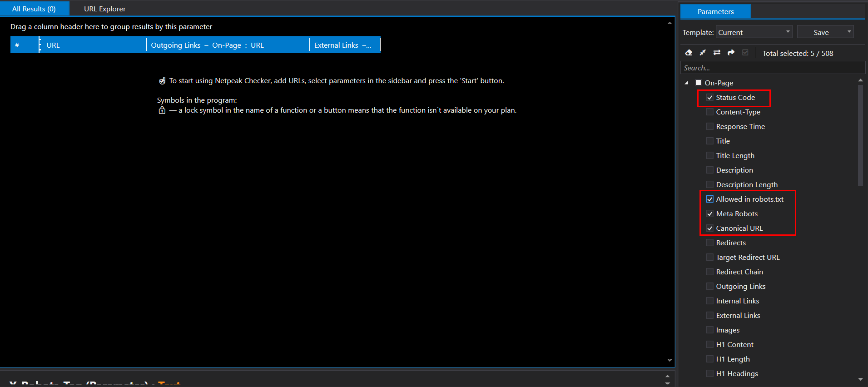Click the eraser icon to reset parameters
The image size is (868, 387).
coord(689,53)
